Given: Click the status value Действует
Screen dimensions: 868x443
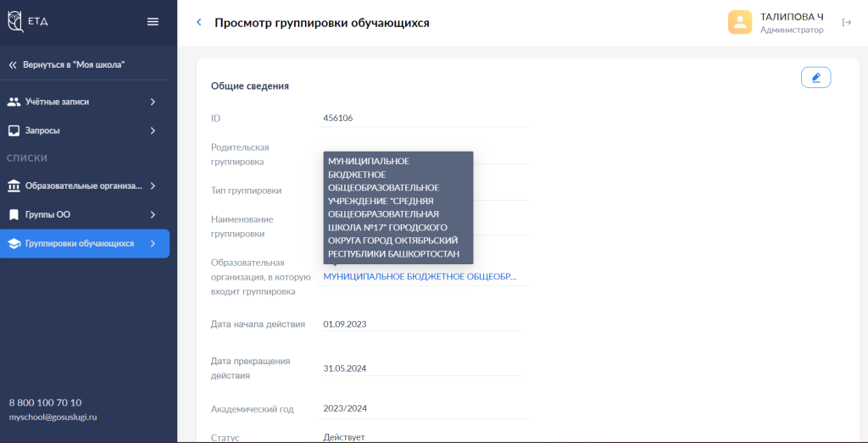Looking at the screenshot, I should [344, 437].
